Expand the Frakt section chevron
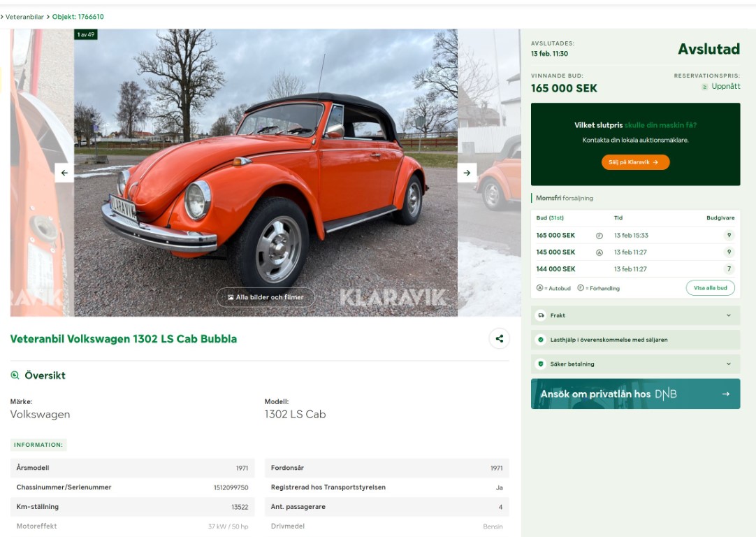The width and height of the screenshot is (756, 537). click(x=729, y=315)
